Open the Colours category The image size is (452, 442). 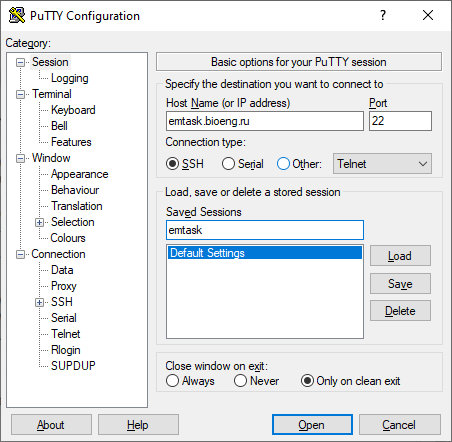click(x=68, y=238)
